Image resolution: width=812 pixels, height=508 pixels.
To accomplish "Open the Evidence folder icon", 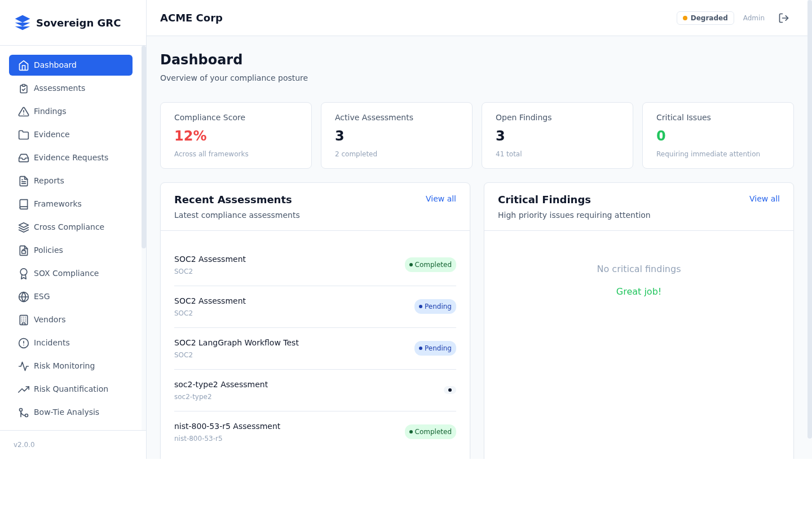I will [23, 134].
